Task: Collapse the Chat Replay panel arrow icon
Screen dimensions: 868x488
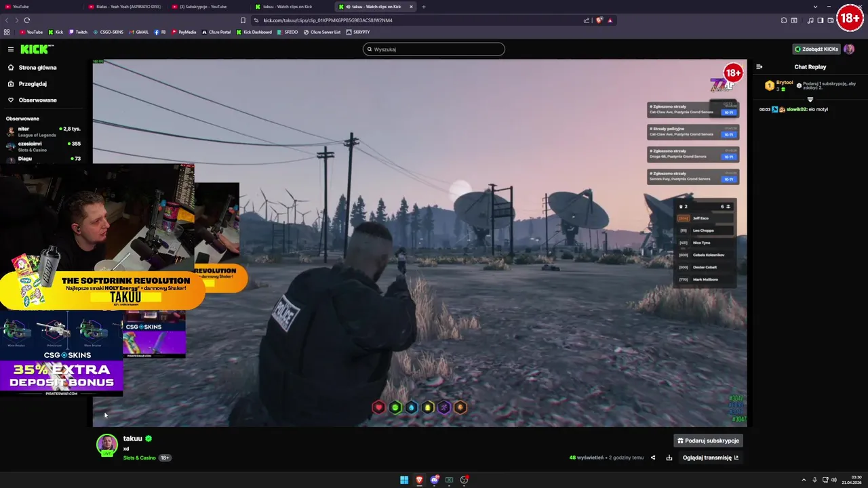Action: click(x=759, y=67)
